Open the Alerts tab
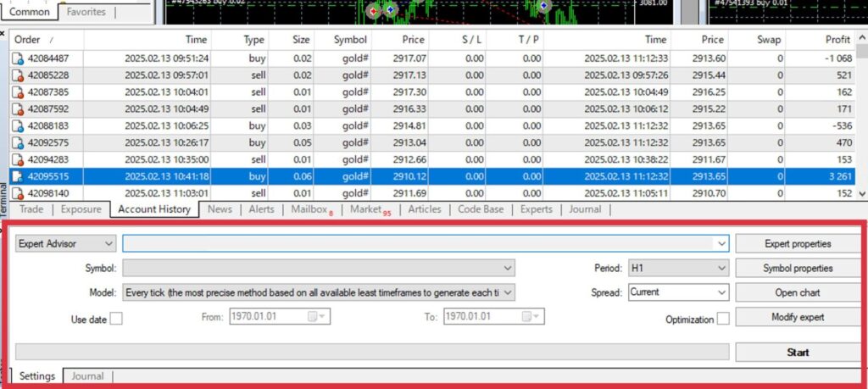The width and height of the screenshot is (868, 389). 261,209
